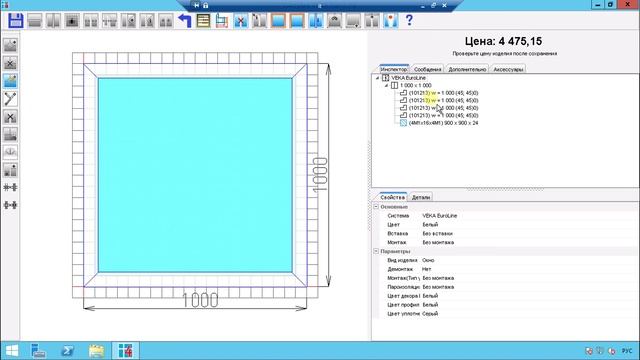The image size is (640, 360).
Task: Open PowerShell from the taskbar
Action: [67, 351]
